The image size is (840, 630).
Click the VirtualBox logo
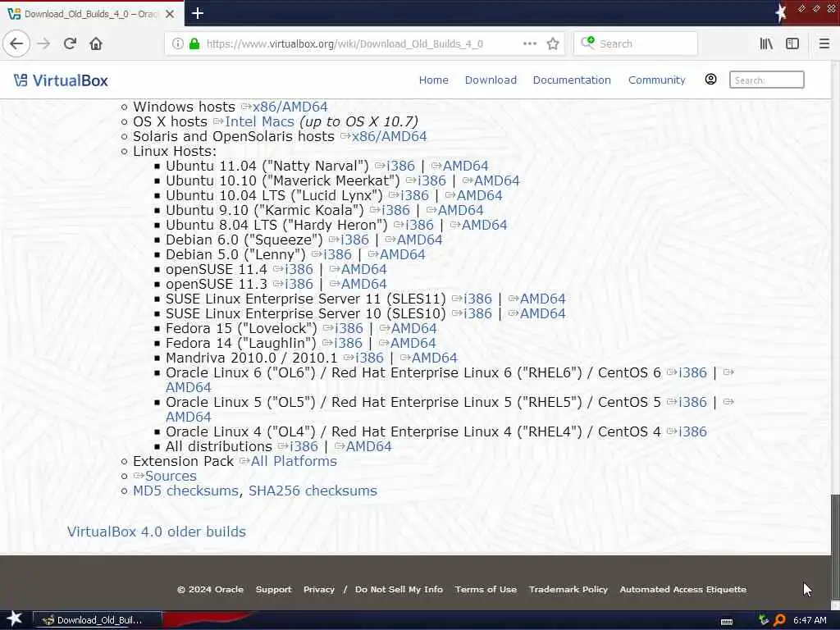61,80
